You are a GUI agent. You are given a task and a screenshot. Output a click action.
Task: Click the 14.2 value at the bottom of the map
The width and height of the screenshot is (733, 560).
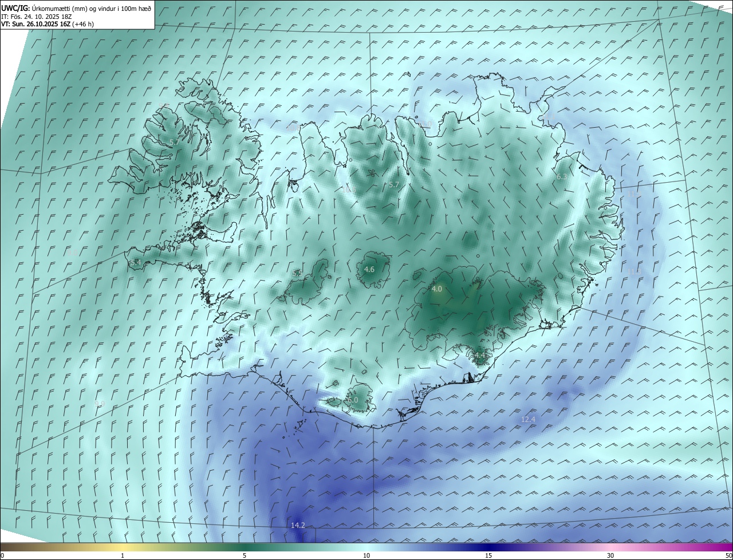pyautogui.click(x=298, y=525)
